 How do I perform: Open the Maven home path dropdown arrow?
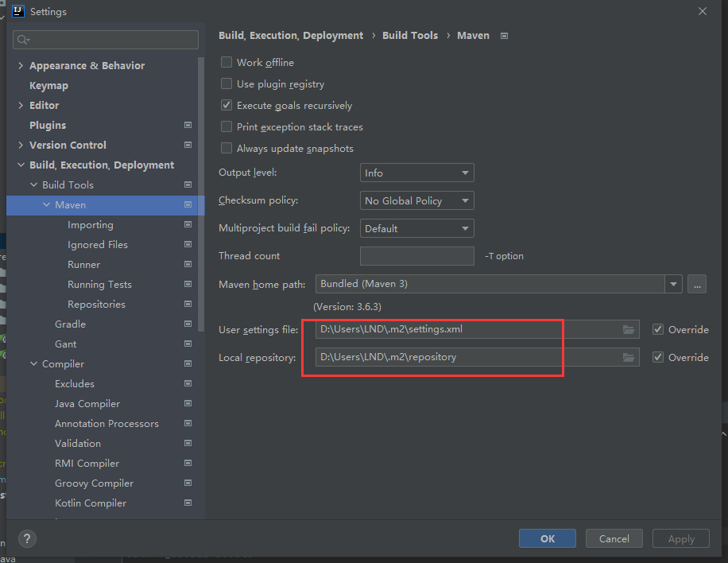coord(673,284)
